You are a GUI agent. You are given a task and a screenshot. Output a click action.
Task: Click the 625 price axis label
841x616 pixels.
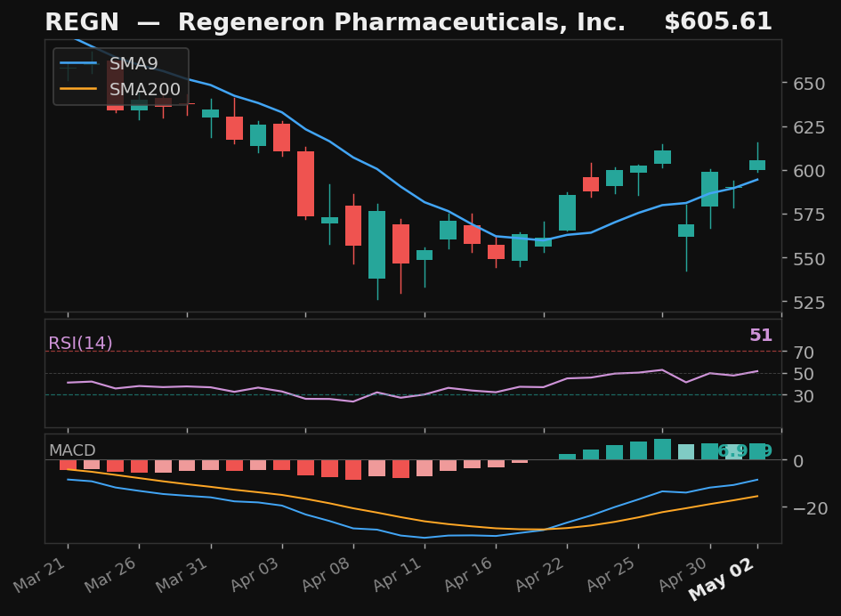pos(809,127)
